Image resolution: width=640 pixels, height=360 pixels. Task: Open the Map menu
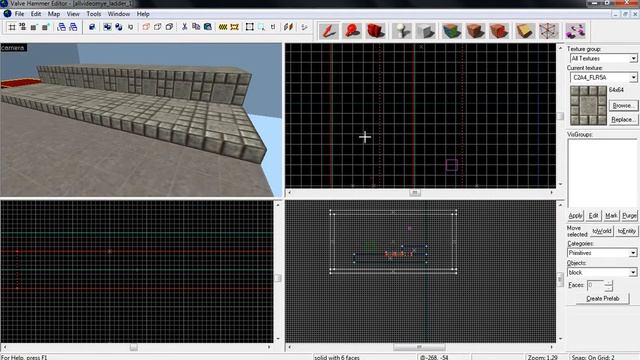click(54, 14)
